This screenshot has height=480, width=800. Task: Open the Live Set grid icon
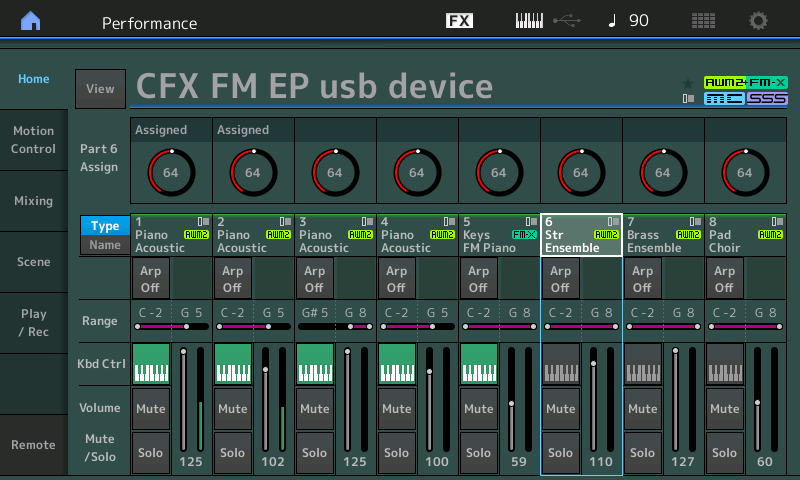tap(703, 21)
